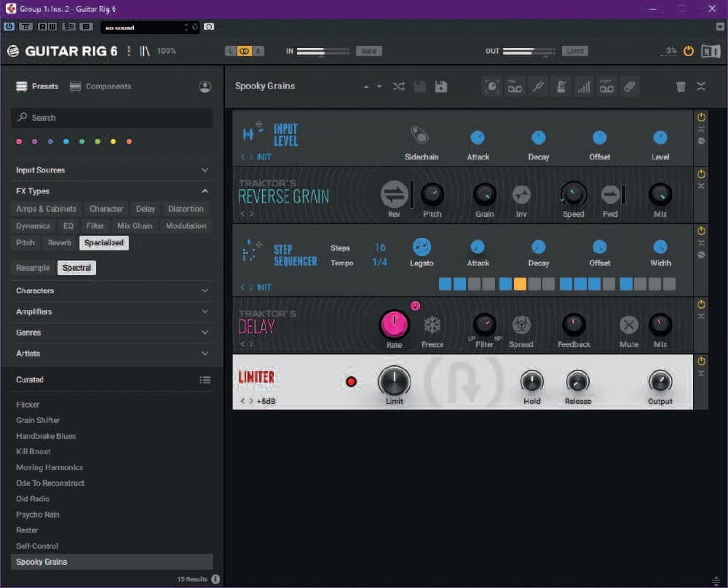Click the Limit knob on the Limiter
Viewport: 728px width, 588px height.
(394, 381)
